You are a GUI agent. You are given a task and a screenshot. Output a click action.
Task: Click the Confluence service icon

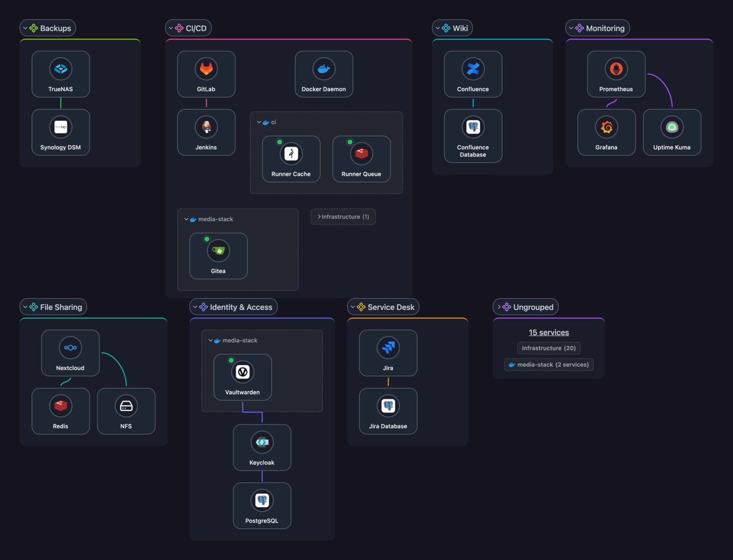(x=473, y=69)
